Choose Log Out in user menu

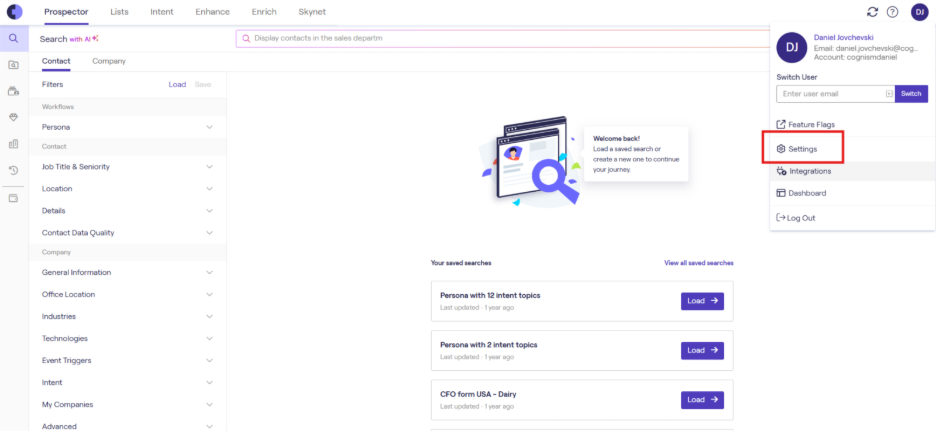click(796, 218)
